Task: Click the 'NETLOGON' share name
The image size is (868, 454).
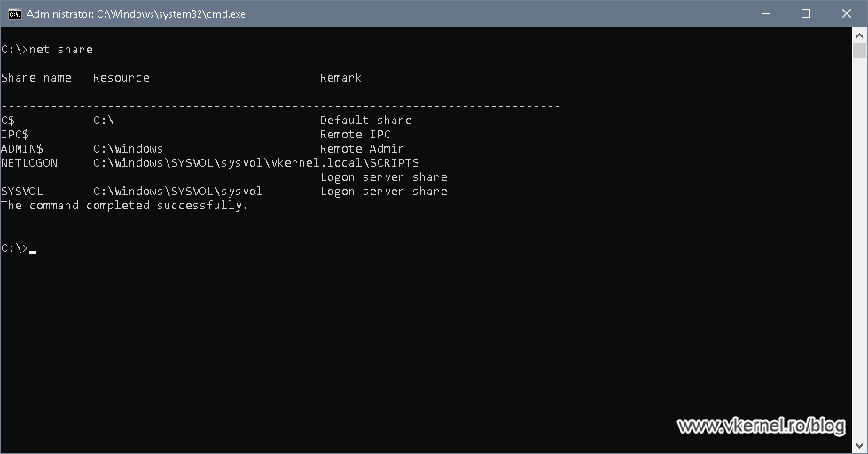Action: [29, 163]
